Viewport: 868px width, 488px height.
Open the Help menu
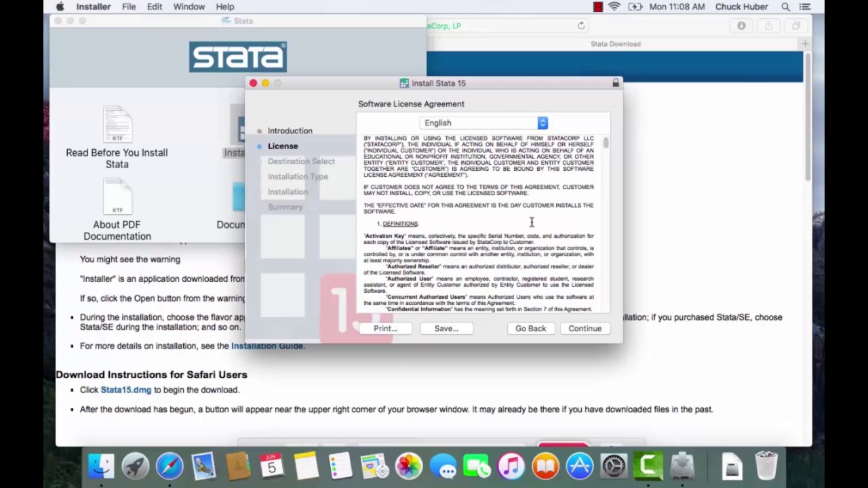[225, 7]
